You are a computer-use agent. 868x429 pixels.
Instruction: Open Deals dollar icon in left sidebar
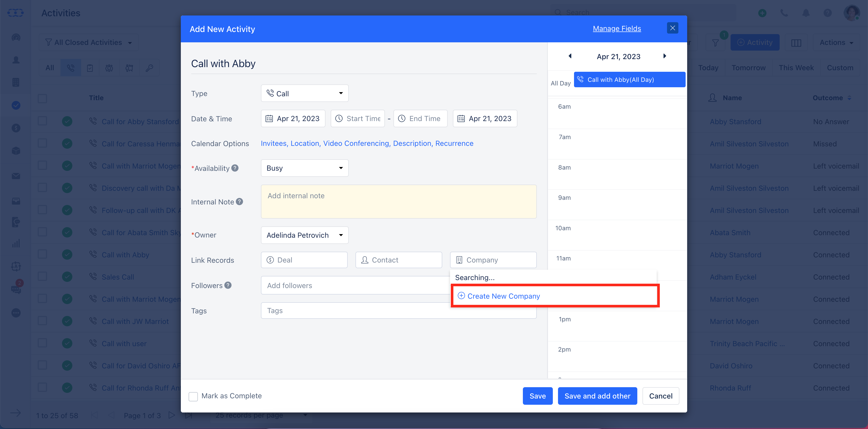(16, 128)
